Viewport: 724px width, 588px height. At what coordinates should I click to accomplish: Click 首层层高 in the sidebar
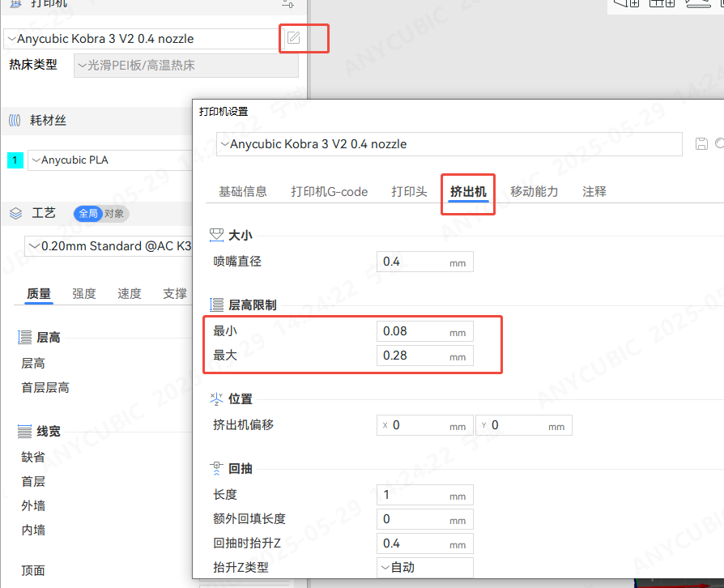45,388
